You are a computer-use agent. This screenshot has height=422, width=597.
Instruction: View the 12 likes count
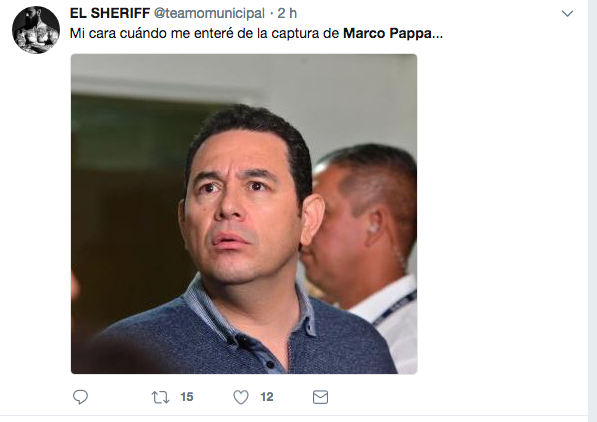[267, 397]
